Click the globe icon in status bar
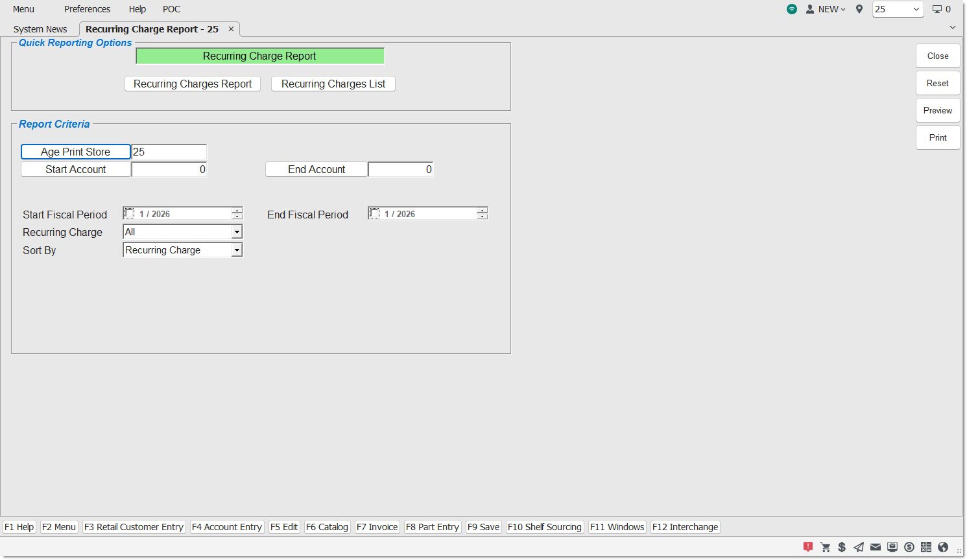The height and width of the screenshot is (560, 967). 943,547
